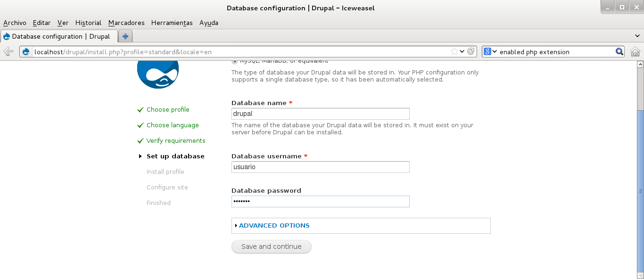
Task: Click the Drupal logo on the page
Action: click(x=158, y=75)
